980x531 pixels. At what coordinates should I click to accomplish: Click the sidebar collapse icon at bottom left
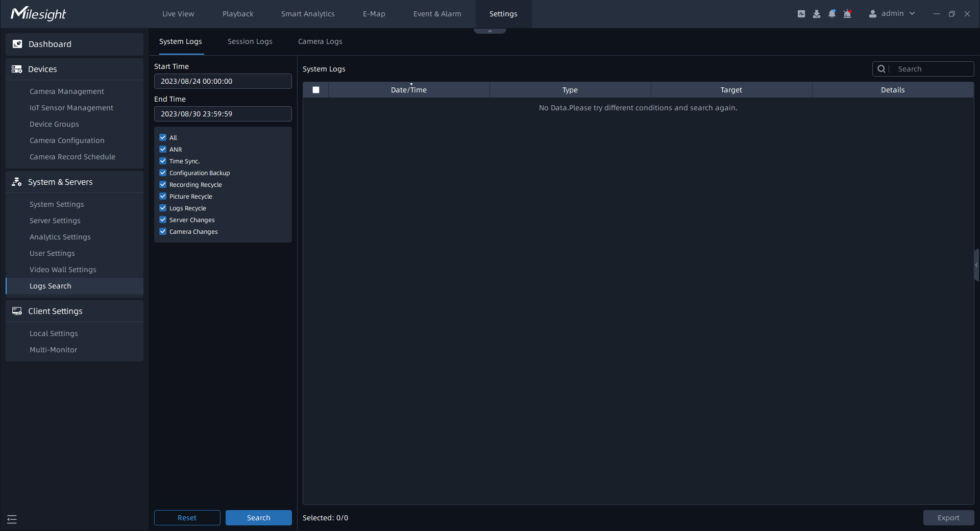12,519
